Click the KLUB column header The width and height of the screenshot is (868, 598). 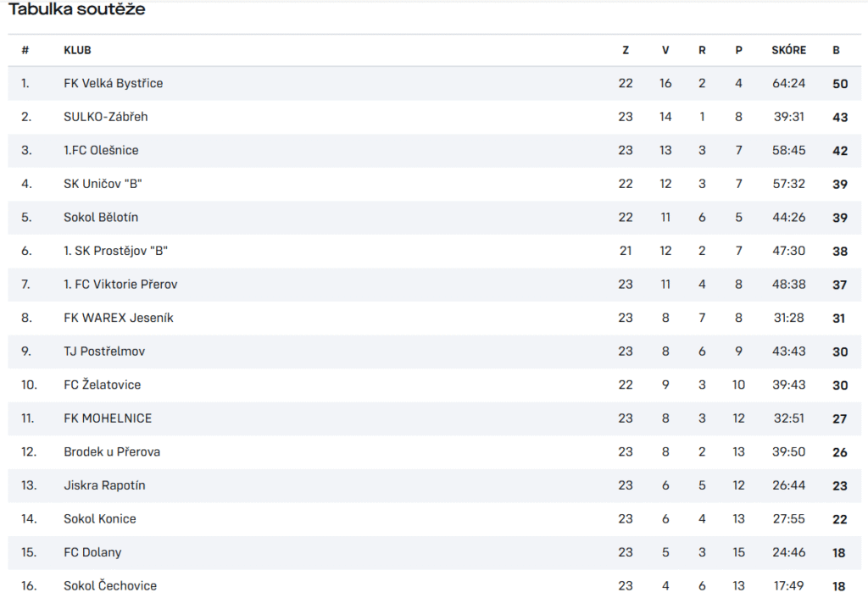point(77,50)
